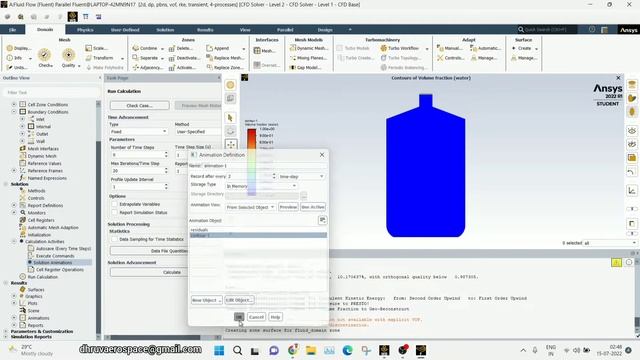Open the Results ribbon tab
Image resolution: width=640 pixels, height=360 pixels.
coord(205,30)
